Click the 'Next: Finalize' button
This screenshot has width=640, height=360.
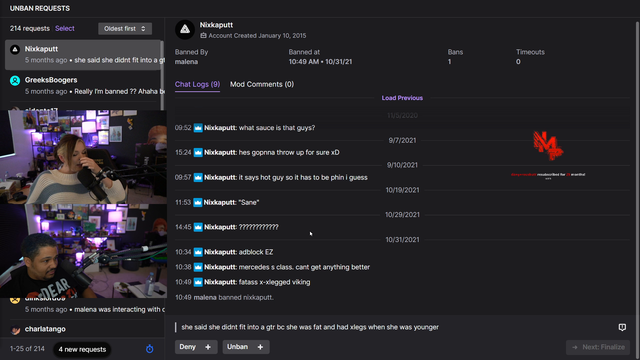point(598,347)
